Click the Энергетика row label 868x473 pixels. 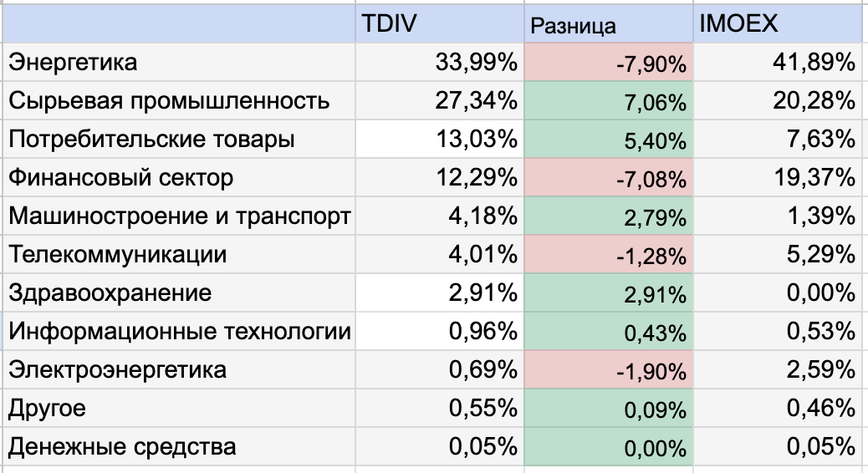pyautogui.click(x=179, y=62)
